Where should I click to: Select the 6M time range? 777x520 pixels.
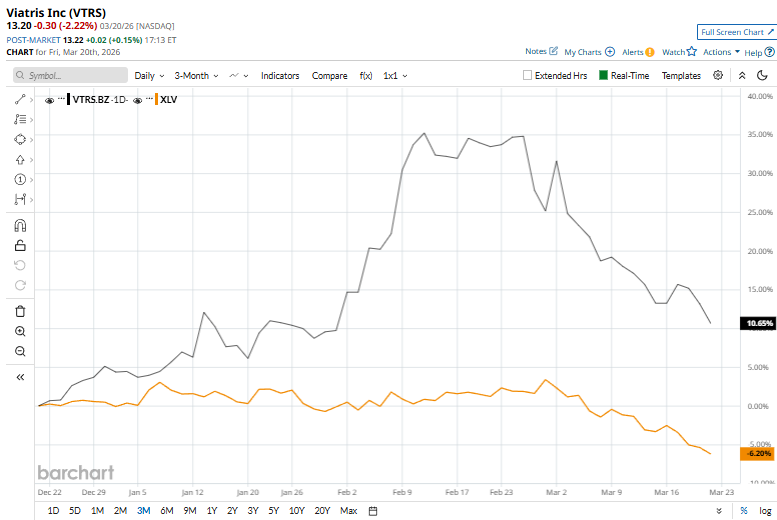[166, 511]
